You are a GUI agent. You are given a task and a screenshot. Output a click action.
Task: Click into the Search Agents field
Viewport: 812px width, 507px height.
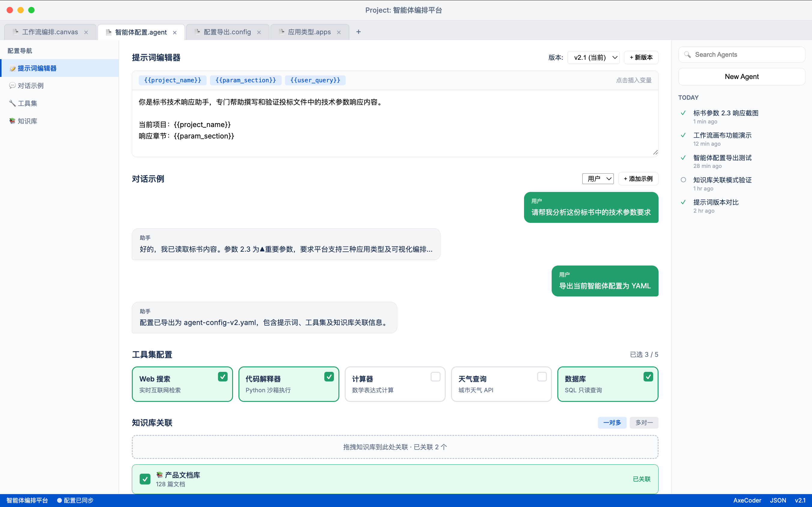tap(742, 55)
